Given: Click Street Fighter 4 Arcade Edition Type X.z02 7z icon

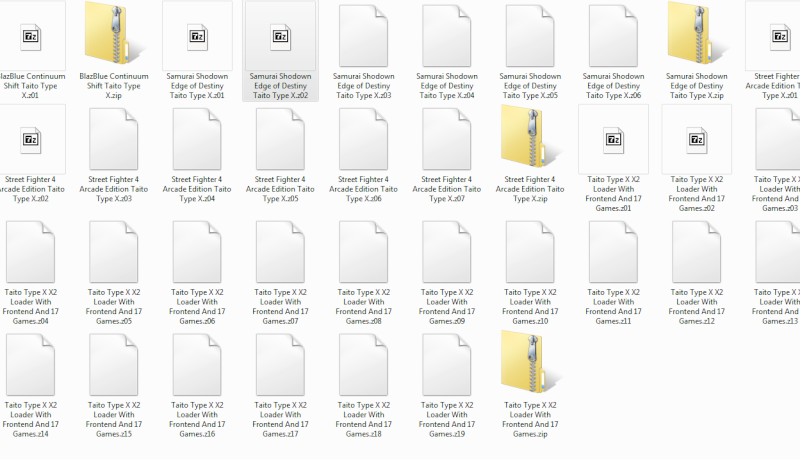Looking at the screenshot, I should click(31, 139).
